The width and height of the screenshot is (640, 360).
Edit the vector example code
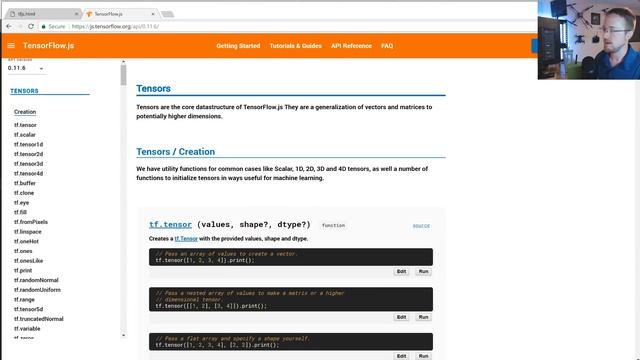coord(401,272)
